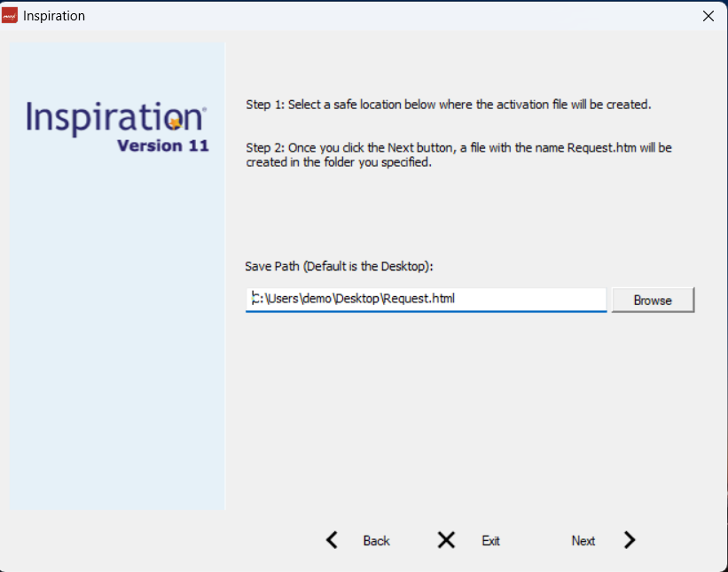Proceed using the Next label
The image size is (728, 572).
tap(583, 541)
